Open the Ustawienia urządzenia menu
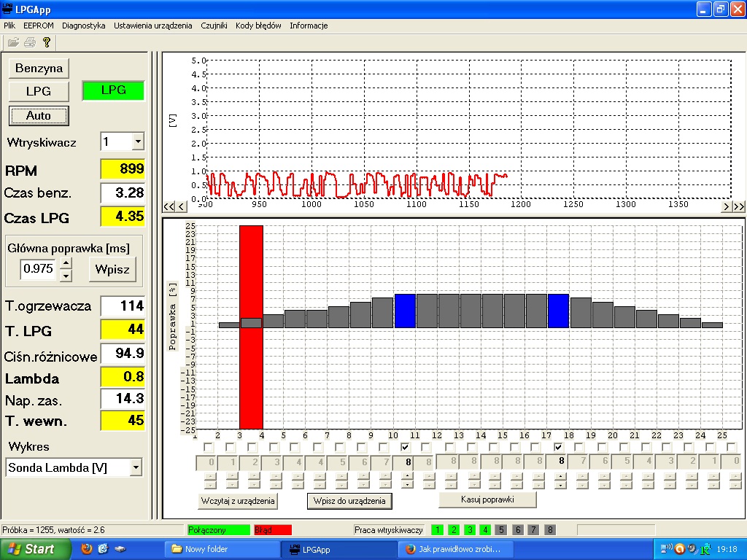This screenshot has height=560, width=747. coord(152,26)
